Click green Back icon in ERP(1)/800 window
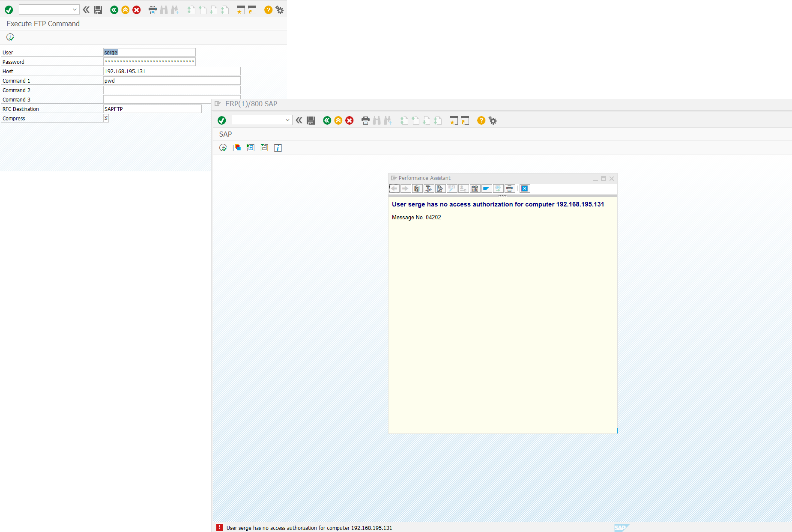The width and height of the screenshot is (792, 532). (x=327, y=121)
